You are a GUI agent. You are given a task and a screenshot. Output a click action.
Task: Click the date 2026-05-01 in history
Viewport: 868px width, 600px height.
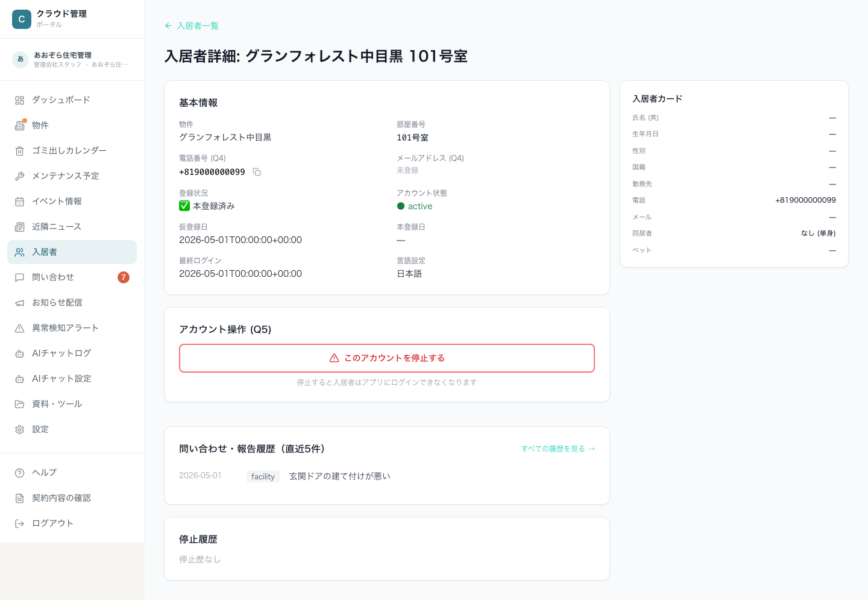200,476
